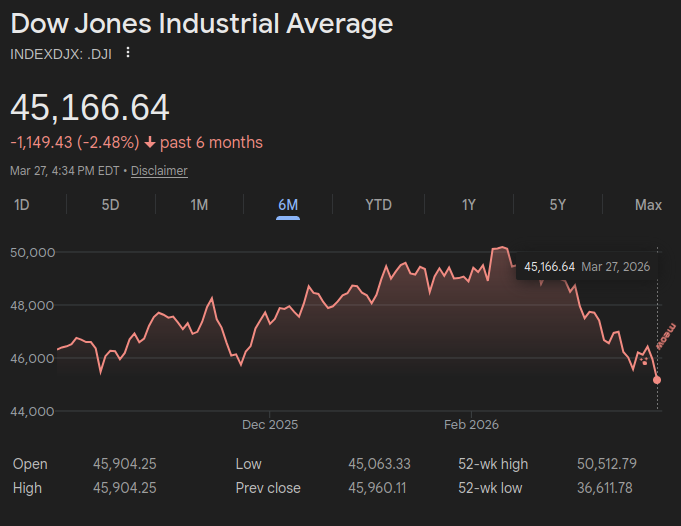Click the Dec 2025 axis label

(x=270, y=424)
